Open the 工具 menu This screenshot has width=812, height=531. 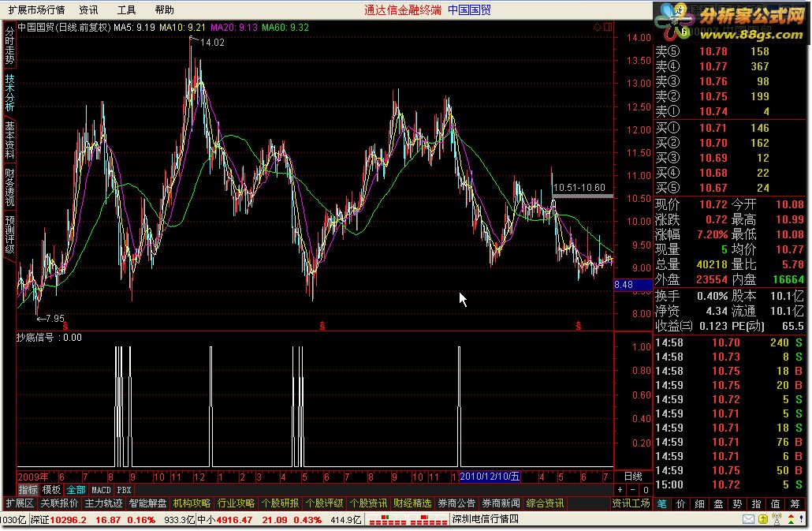click(x=126, y=9)
